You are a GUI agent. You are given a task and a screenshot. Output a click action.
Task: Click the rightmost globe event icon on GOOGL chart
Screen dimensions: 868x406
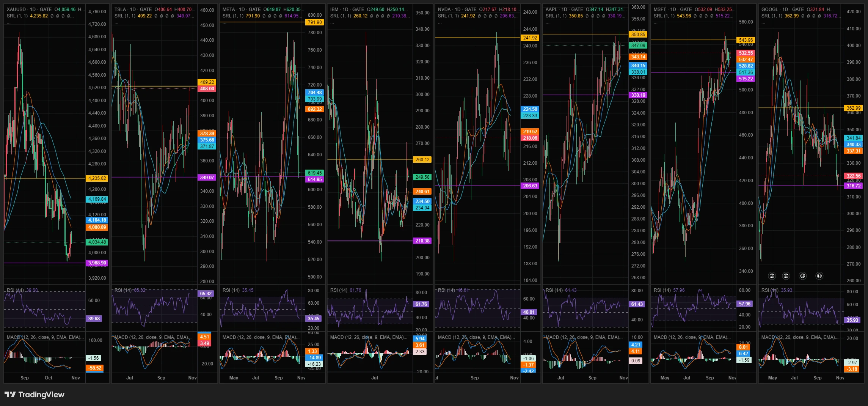pyautogui.click(x=819, y=276)
